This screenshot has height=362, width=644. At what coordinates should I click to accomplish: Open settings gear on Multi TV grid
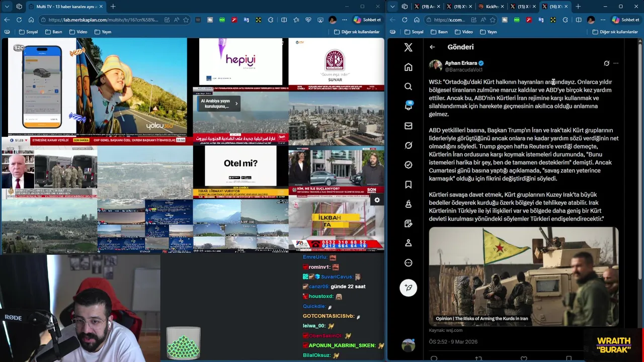tap(377, 200)
